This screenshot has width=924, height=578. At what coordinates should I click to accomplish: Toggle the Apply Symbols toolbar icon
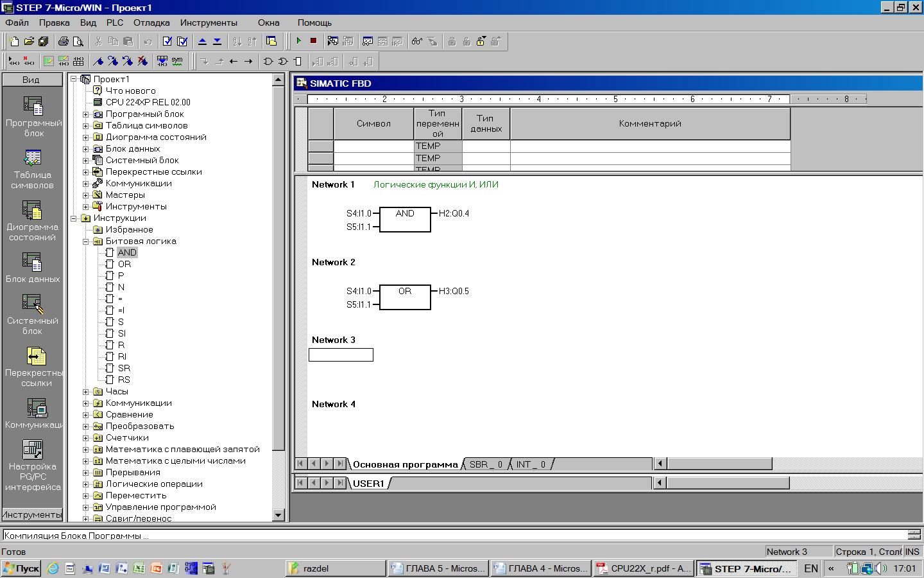[x=162, y=61]
